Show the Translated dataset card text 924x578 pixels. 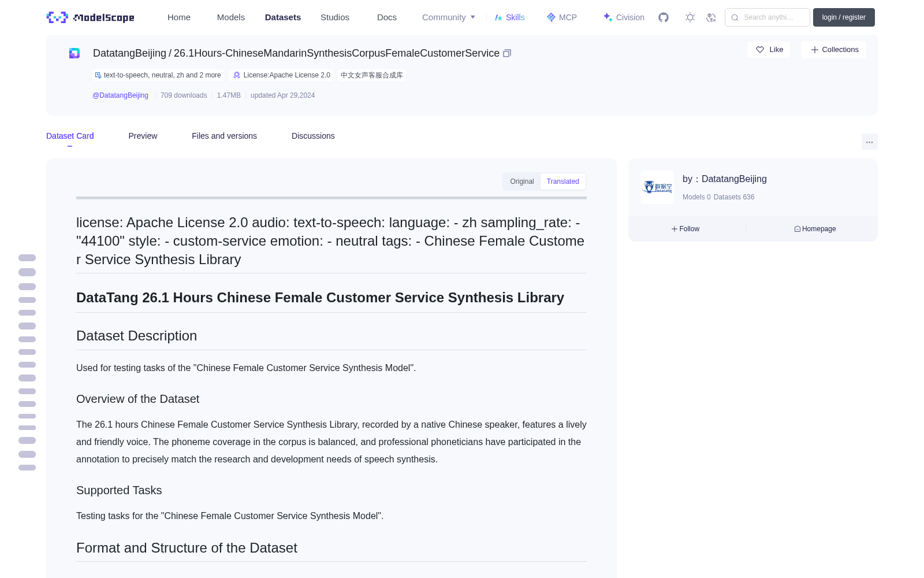pyautogui.click(x=563, y=181)
